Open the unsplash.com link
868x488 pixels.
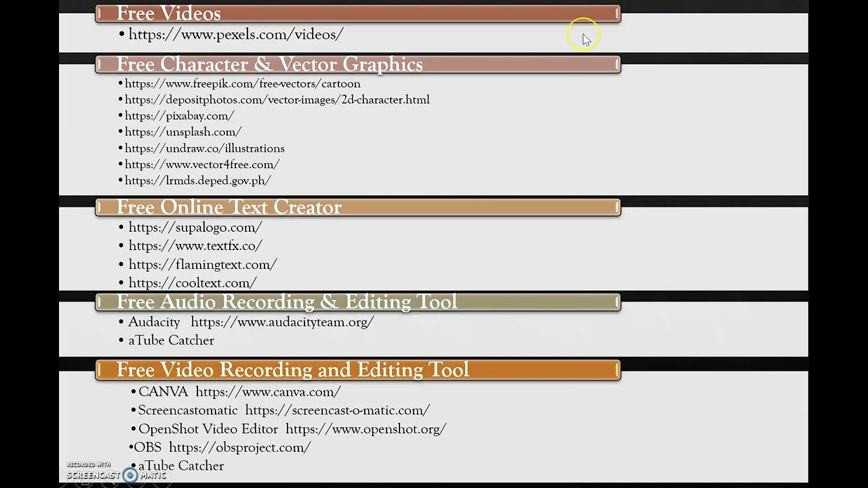tap(183, 132)
